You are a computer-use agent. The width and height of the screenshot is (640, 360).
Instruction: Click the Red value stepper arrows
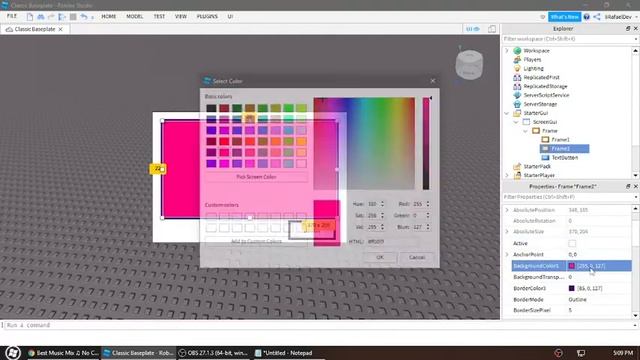(428, 204)
